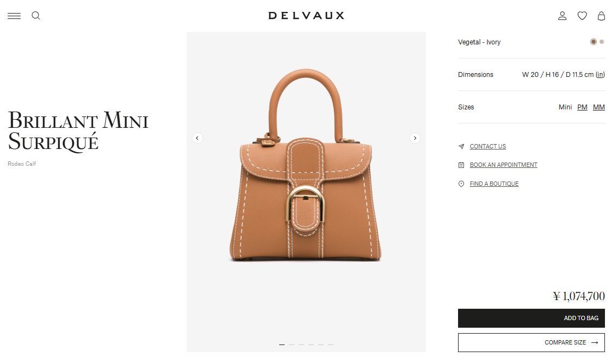Open the Compare Size button
The width and height of the screenshot is (612, 364).
[x=531, y=342]
